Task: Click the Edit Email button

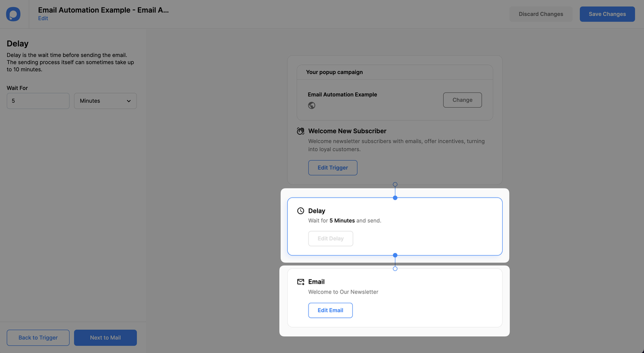Action: (330, 310)
